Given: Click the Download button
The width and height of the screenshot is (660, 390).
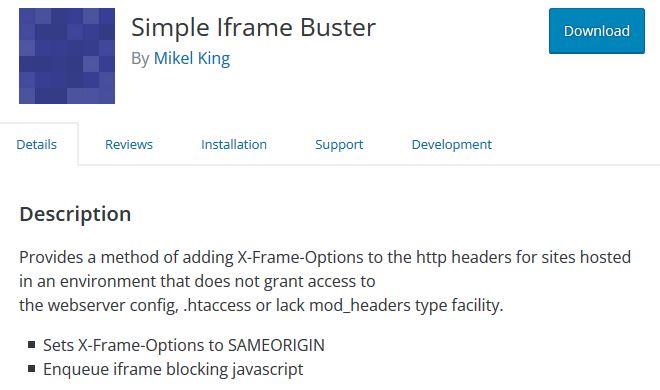Looking at the screenshot, I should click(x=596, y=31).
